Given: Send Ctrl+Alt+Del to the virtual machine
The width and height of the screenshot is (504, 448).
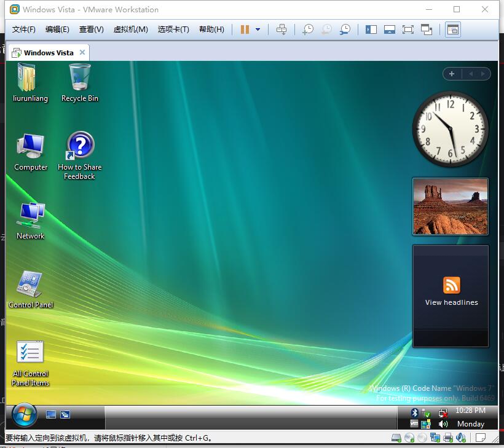Looking at the screenshot, I should pos(282,29).
